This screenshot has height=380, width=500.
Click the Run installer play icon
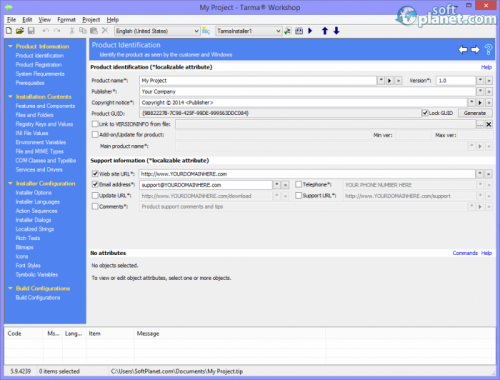tap(310, 31)
